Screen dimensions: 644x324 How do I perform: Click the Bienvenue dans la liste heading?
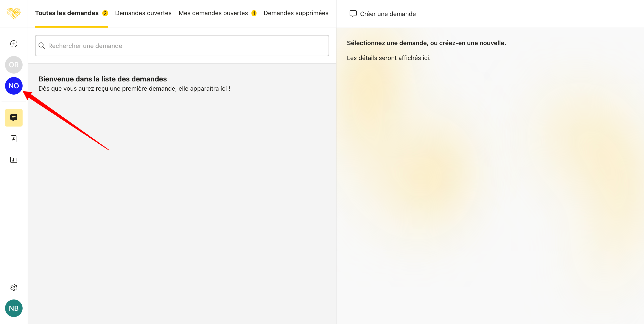[103, 79]
